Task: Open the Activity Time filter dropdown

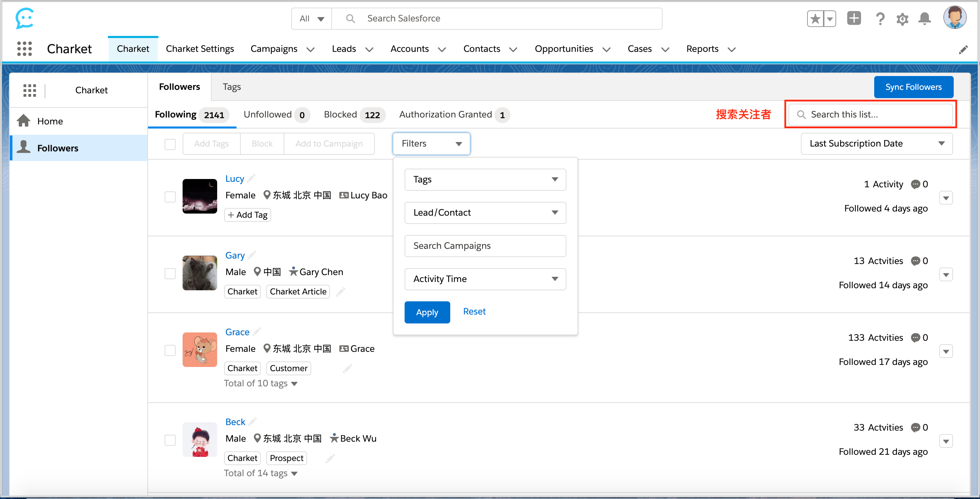Action: click(485, 279)
